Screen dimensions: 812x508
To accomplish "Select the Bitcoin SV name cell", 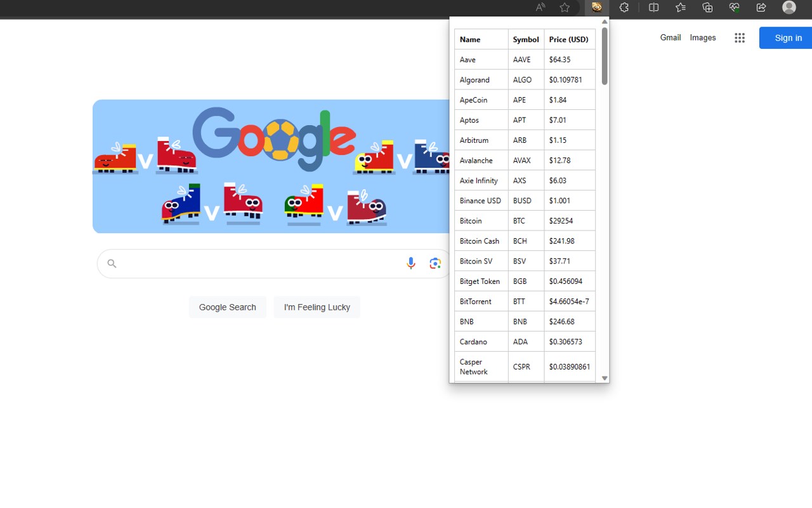I will click(x=481, y=261).
